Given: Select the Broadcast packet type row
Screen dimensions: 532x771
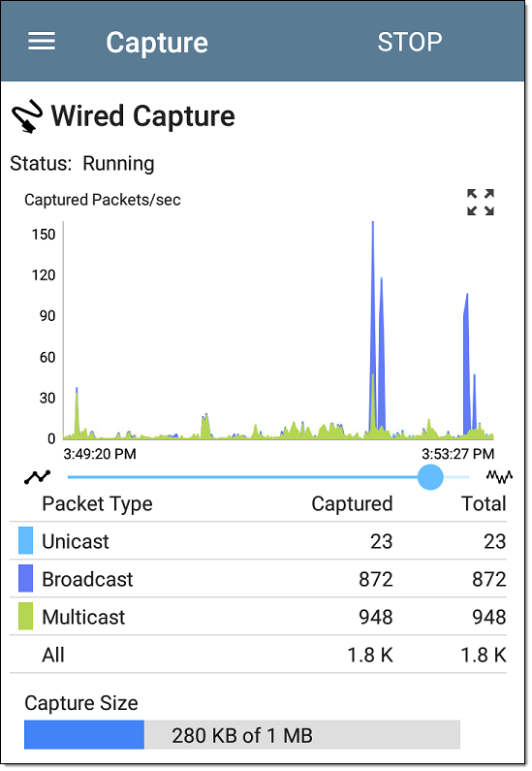Looking at the screenshot, I should [259, 579].
